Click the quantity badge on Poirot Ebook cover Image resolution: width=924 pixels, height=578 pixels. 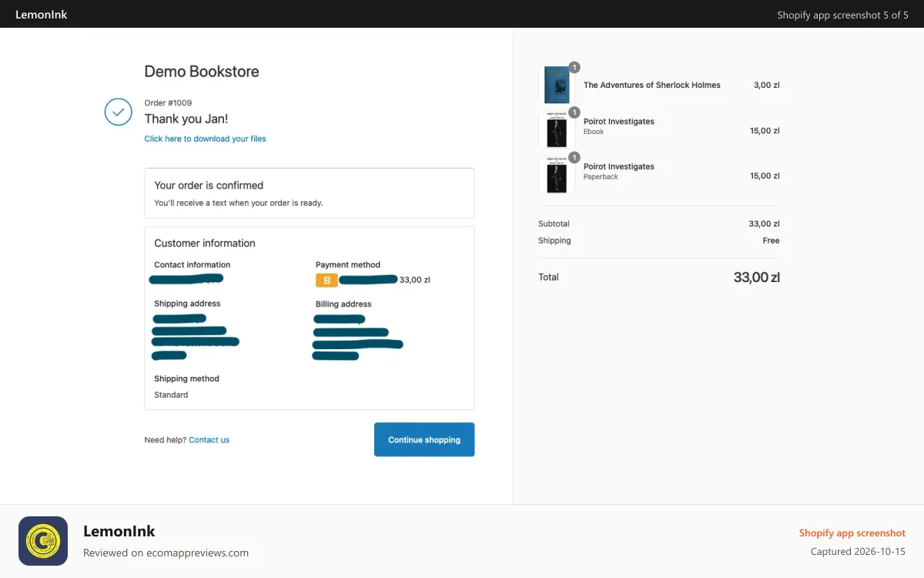(574, 113)
